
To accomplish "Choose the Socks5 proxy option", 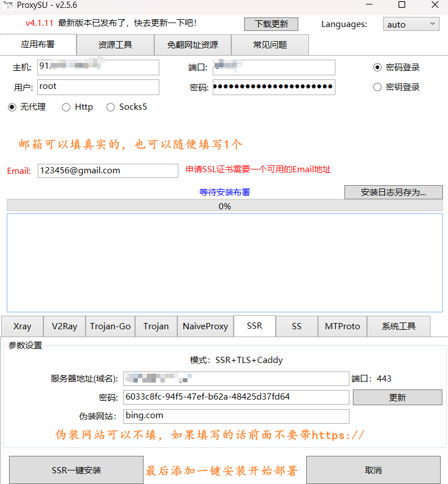I will (x=110, y=107).
